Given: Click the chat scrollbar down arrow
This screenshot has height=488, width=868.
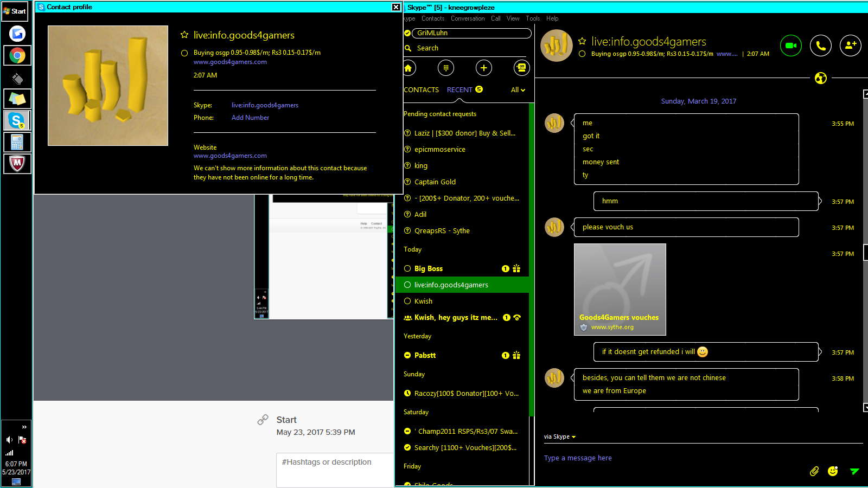Looking at the screenshot, I should 865,407.
